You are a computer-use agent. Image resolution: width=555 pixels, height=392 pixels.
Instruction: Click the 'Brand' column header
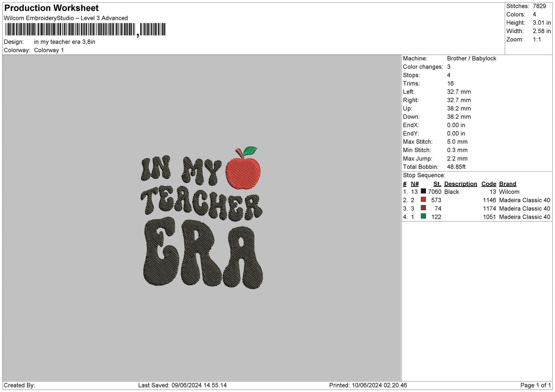pyautogui.click(x=507, y=184)
